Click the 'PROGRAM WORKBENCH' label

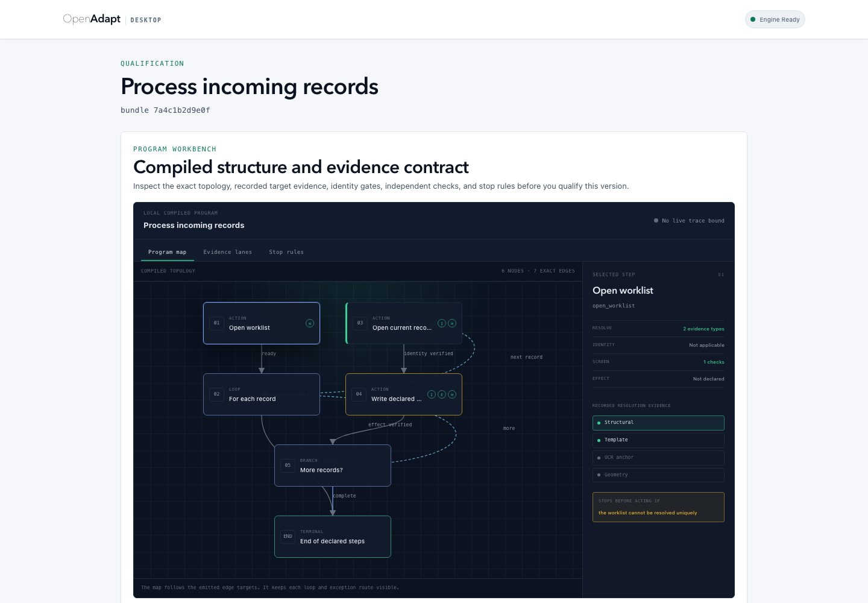[175, 149]
